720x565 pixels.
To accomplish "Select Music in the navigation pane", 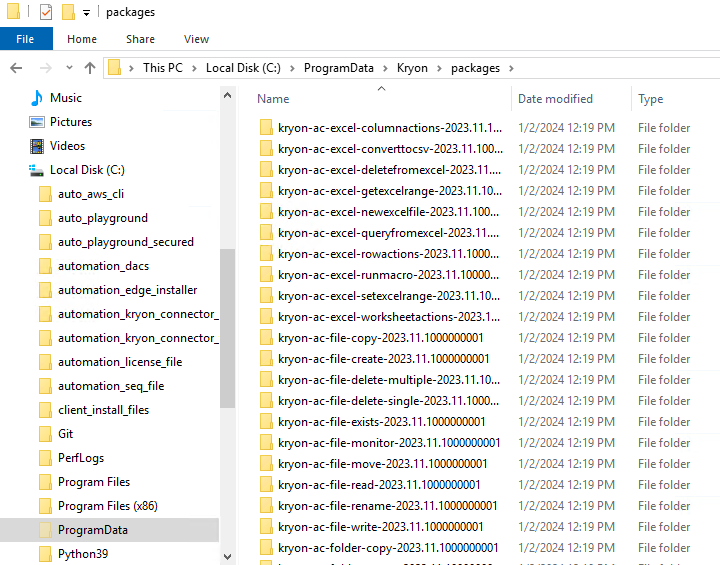I will (66, 98).
